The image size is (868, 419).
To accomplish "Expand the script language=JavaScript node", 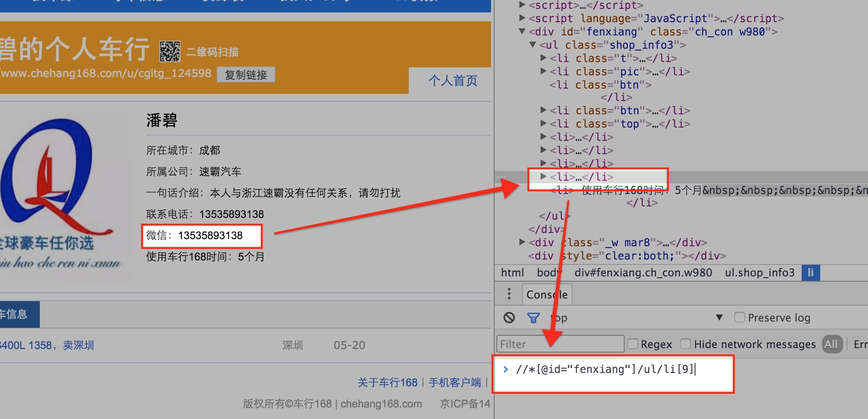I will tap(522, 18).
